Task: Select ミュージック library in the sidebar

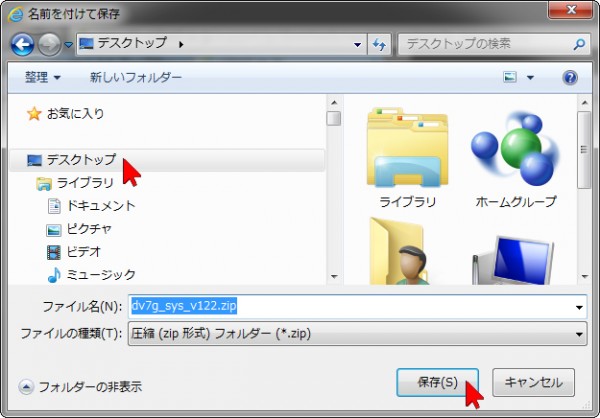Action: click(x=100, y=275)
